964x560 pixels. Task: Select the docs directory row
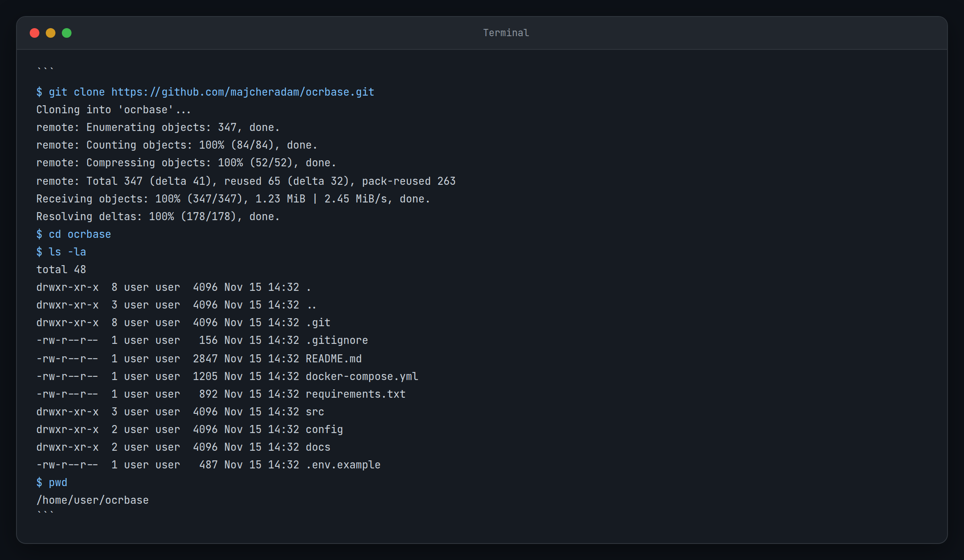point(183,447)
